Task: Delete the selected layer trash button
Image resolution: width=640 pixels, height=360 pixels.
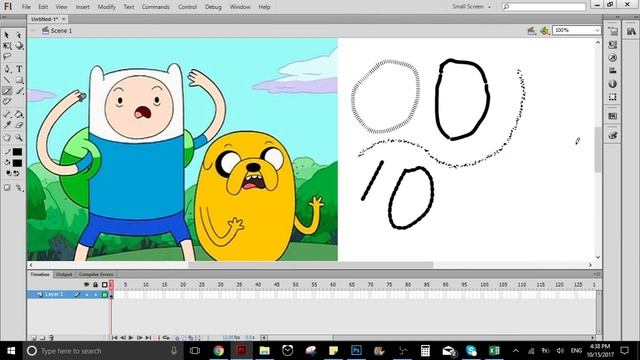Action: tap(51, 338)
